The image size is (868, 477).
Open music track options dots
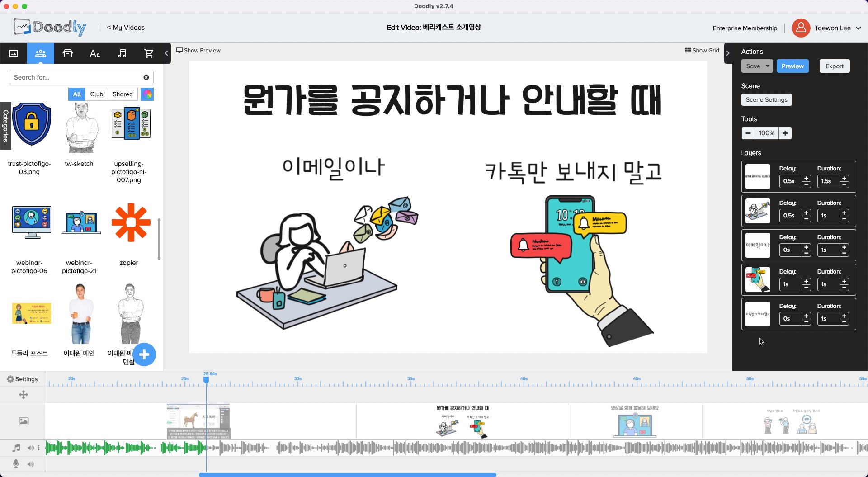coord(39,448)
